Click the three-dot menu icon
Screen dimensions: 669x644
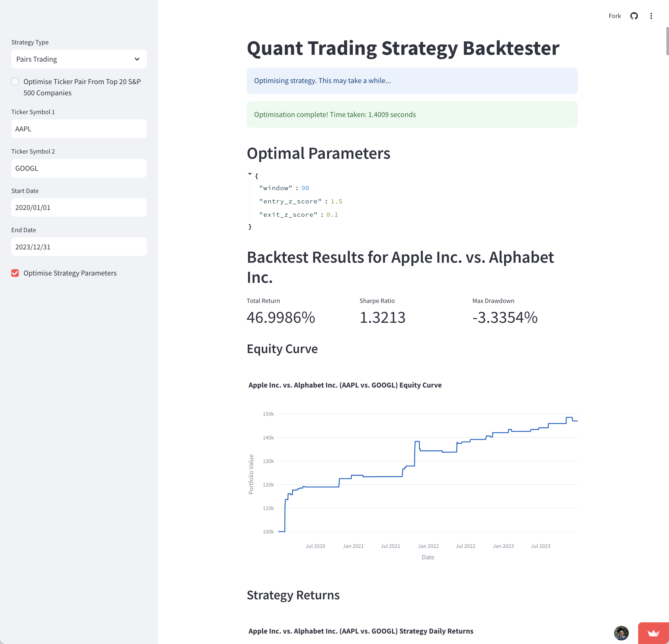[x=652, y=16]
